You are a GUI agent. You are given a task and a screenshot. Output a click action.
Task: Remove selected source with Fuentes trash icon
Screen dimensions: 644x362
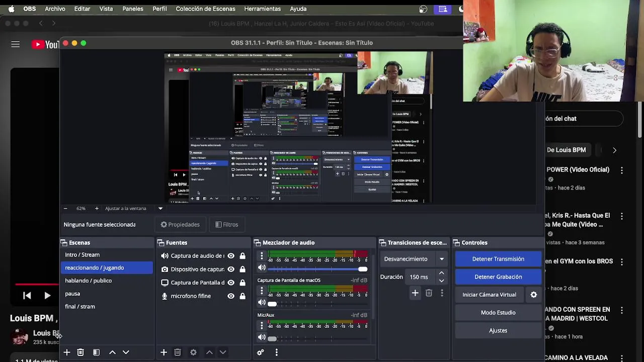(x=178, y=352)
